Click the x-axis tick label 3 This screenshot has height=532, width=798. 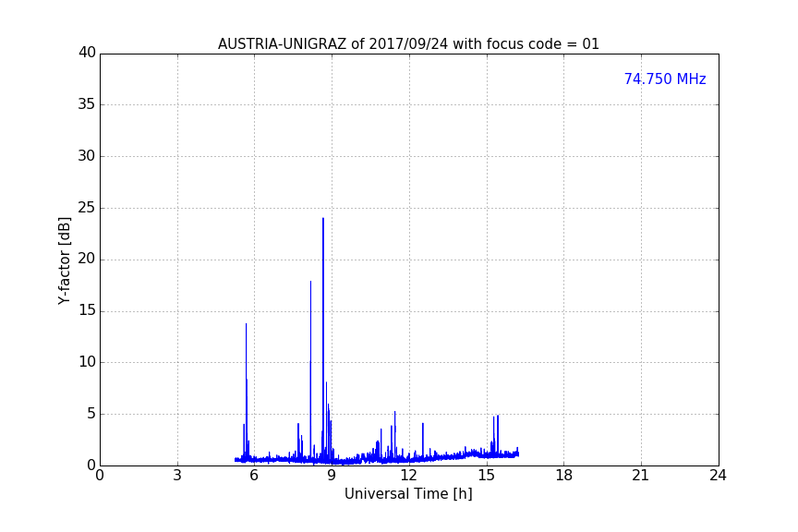pyautogui.click(x=177, y=476)
